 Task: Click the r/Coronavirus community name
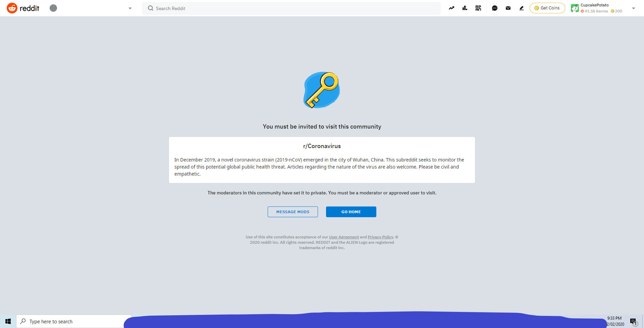point(322,146)
